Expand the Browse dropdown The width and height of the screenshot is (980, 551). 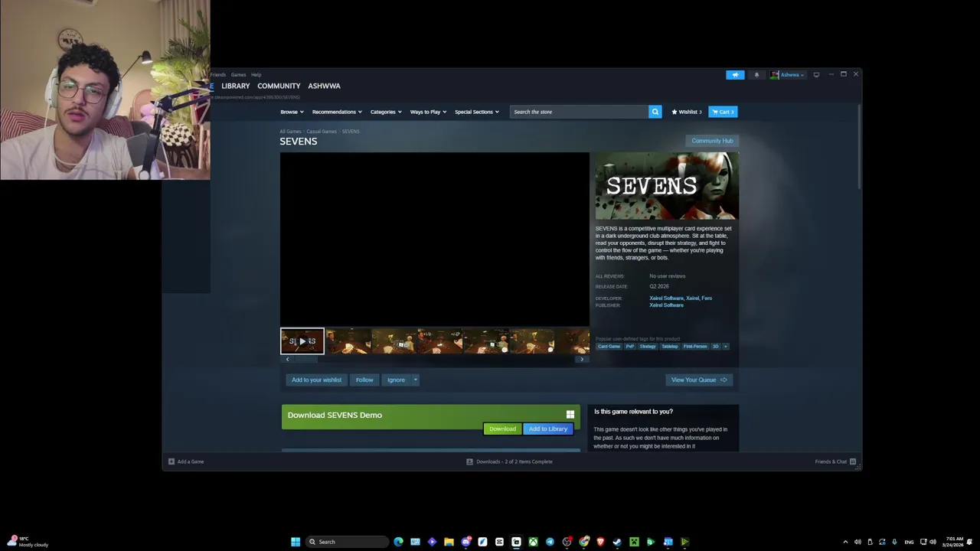pyautogui.click(x=292, y=112)
